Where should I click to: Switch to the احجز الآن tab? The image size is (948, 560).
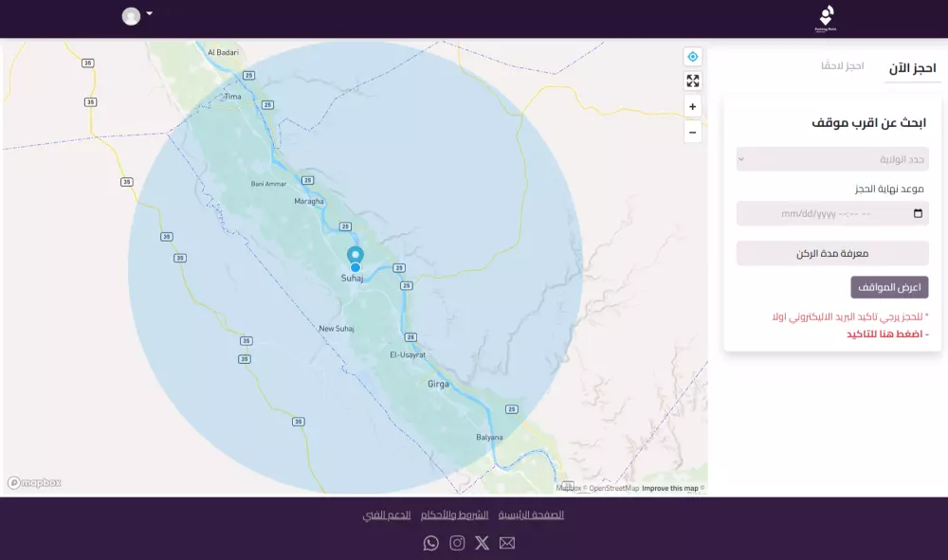tap(912, 68)
